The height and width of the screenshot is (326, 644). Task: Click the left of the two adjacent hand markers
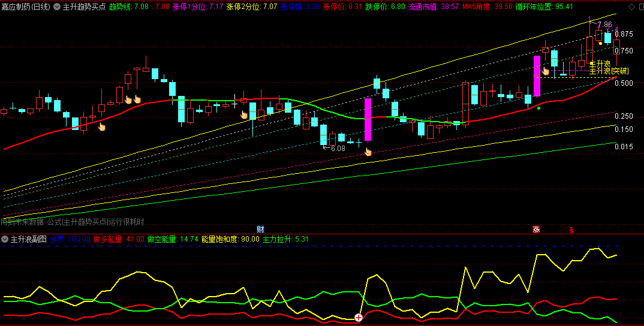click(x=128, y=99)
